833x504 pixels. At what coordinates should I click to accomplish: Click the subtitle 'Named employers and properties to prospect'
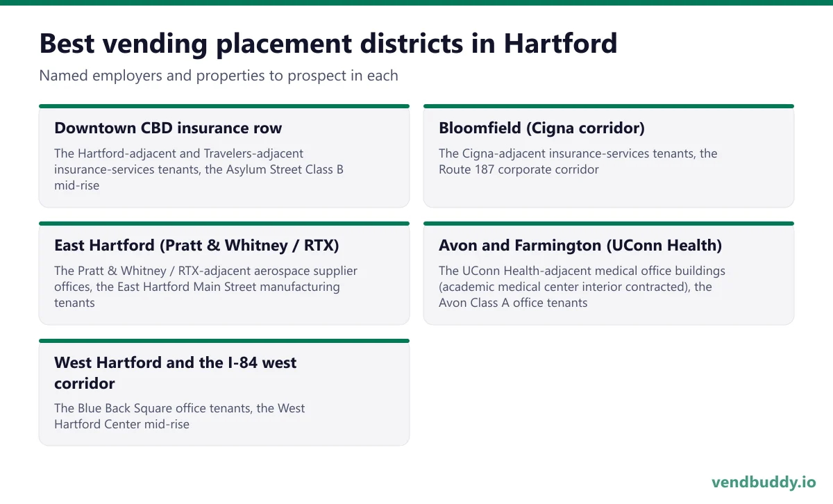tap(219, 76)
